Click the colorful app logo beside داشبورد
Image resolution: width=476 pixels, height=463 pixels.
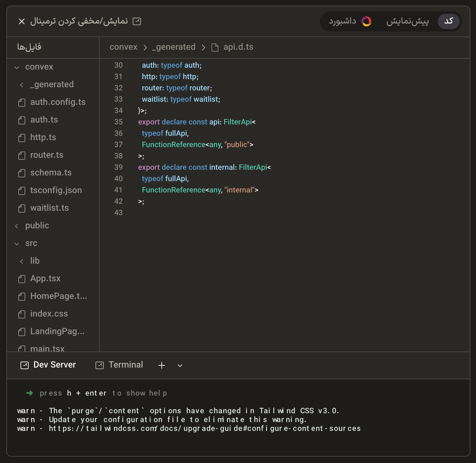[x=366, y=21]
